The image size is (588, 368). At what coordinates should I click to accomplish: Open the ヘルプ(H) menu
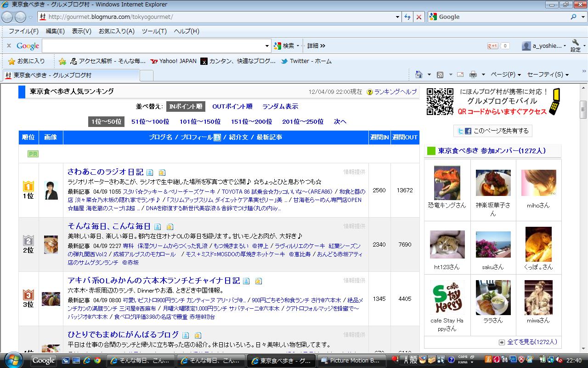[186, 31]
